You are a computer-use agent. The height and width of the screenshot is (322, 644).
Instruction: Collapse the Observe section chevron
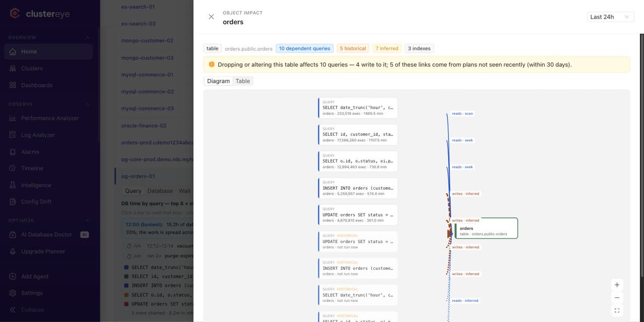[87, 104]
